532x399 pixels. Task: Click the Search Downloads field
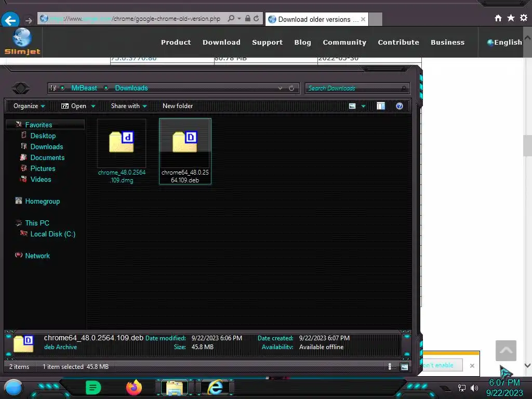357,88
